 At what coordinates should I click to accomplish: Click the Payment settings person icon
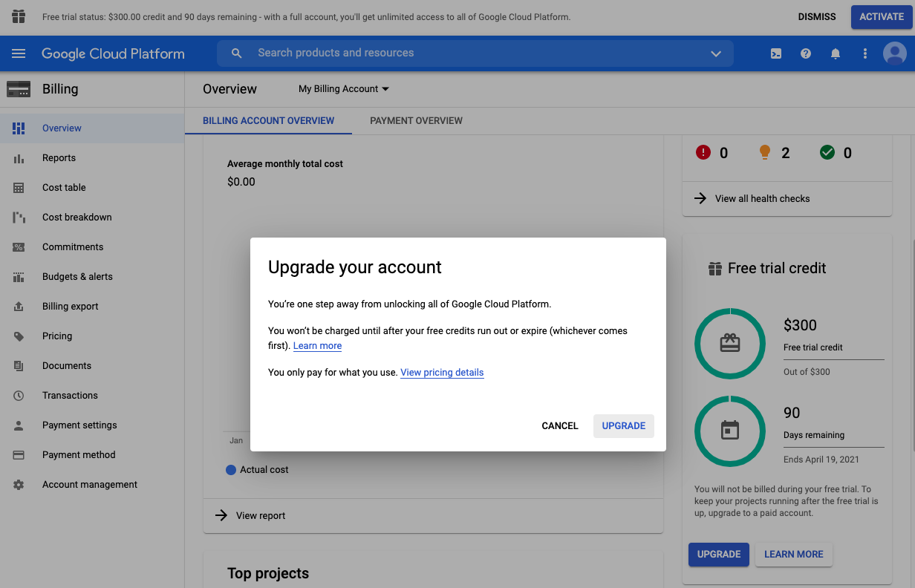[19, 425]
